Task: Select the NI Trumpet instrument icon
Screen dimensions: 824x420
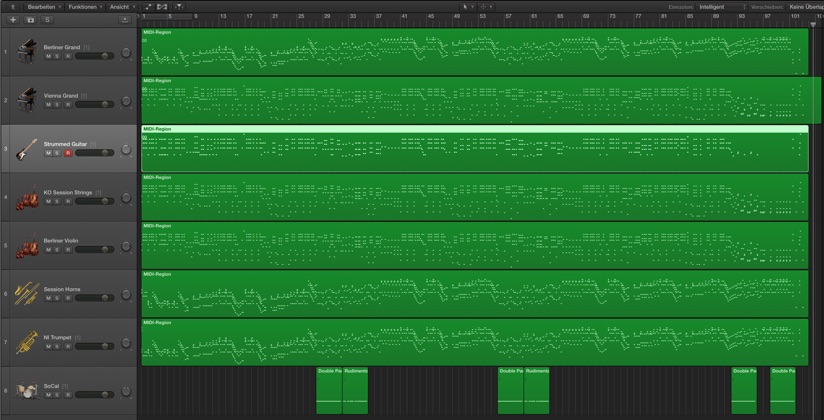Action: point(26,342)
